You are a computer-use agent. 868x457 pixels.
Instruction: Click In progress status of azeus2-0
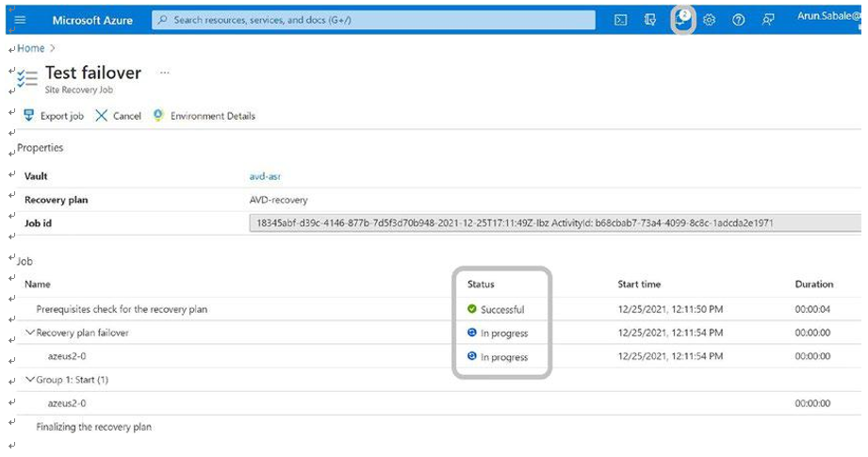click(x=504, y=357)
